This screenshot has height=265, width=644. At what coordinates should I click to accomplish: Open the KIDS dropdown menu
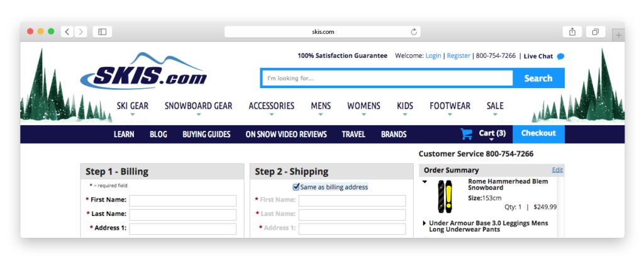click(405, 106)
